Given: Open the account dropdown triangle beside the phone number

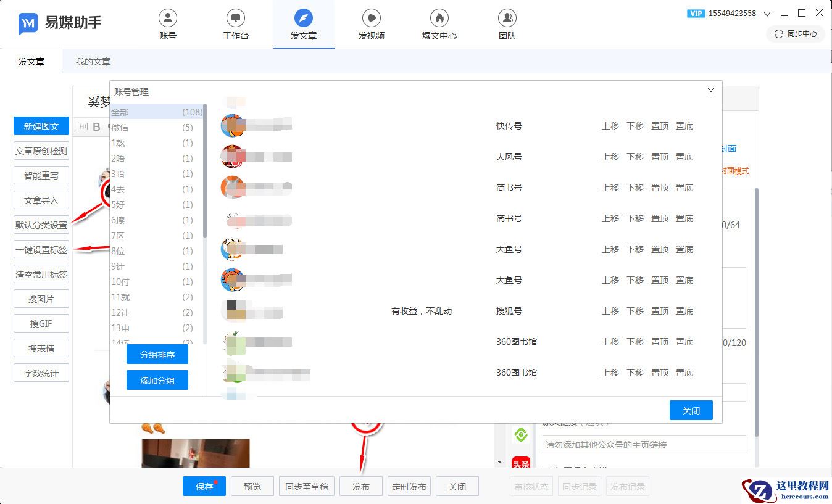Looking at the screenshot, I should pyautogui.click(x=767, y=13).
